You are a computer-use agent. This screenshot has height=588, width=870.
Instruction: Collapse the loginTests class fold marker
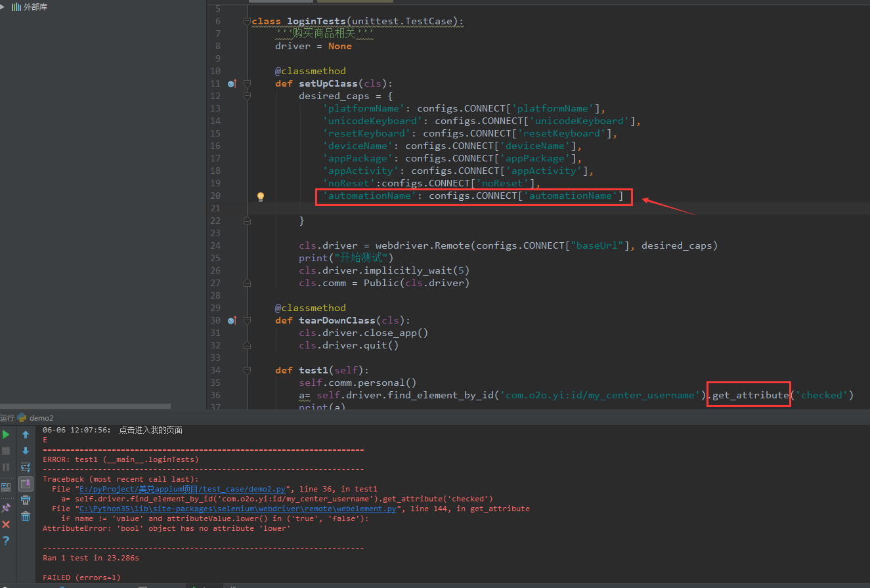pos(248,21)
